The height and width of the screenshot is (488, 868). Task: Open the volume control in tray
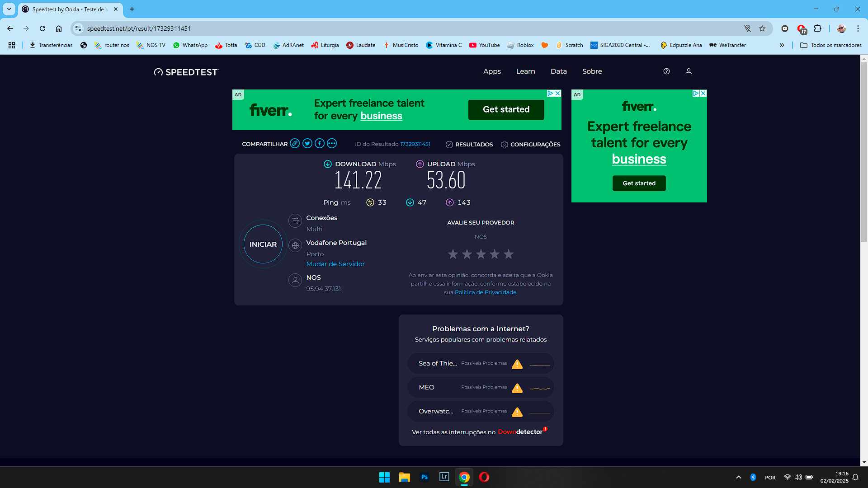(x=798, y=477)
